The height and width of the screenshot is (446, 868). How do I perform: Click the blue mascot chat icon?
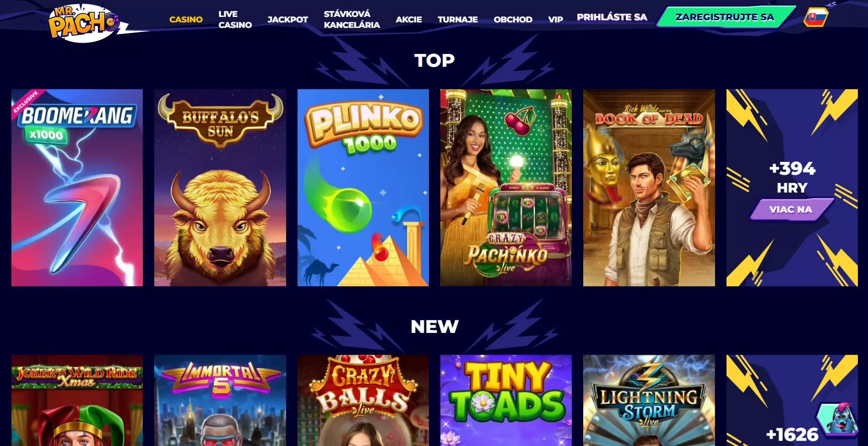(x=837, y=419)
